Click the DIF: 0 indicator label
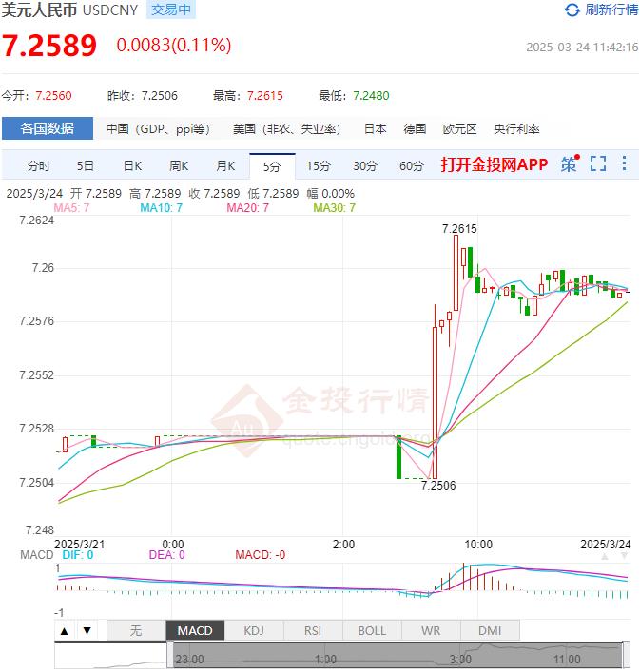This screenshot has width=640, height=672. [x=78, y=555]
